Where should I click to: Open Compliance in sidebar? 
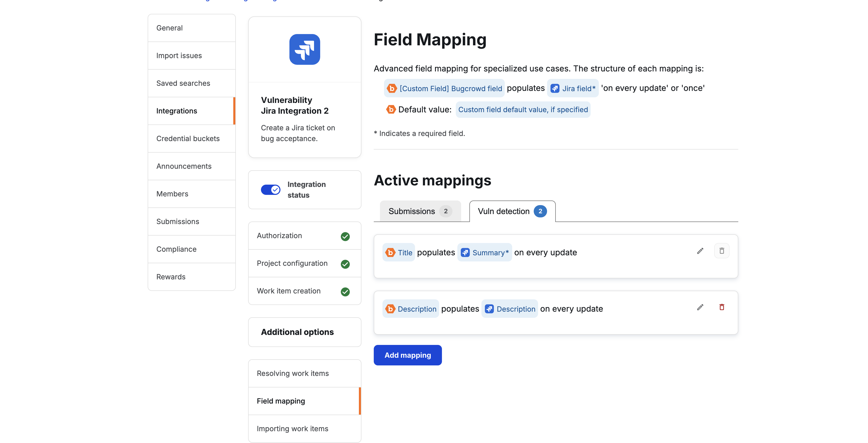[x=191, y=249]
